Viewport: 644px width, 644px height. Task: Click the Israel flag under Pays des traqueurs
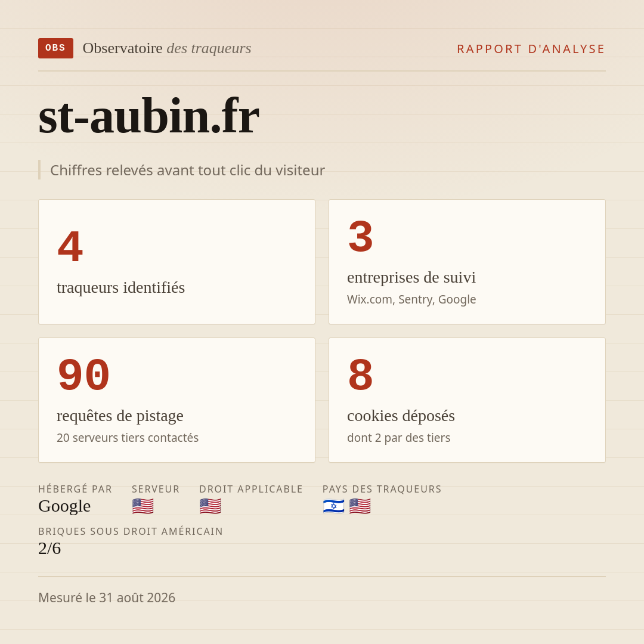click(333, 506)
